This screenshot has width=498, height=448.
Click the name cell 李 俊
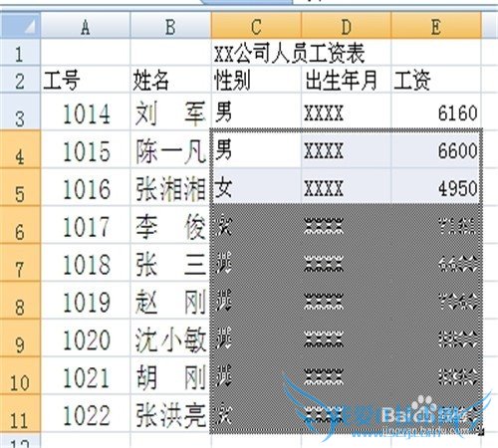[x=170, y=224]
